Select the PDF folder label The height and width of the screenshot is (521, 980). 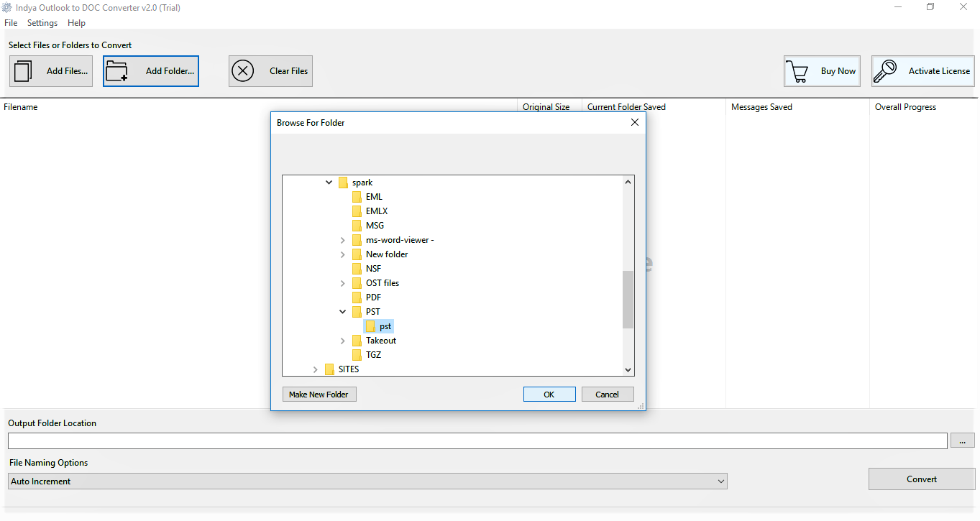point(373,298)
